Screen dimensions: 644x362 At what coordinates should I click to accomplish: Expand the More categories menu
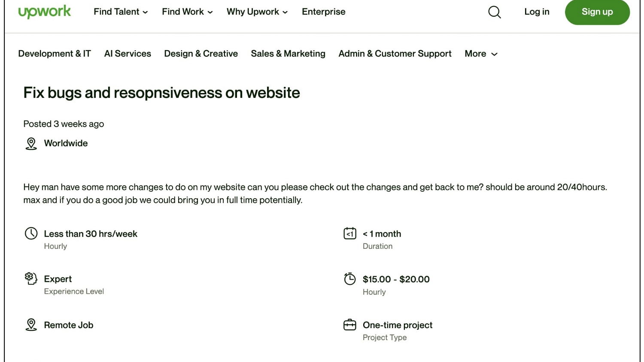(481, 54)
